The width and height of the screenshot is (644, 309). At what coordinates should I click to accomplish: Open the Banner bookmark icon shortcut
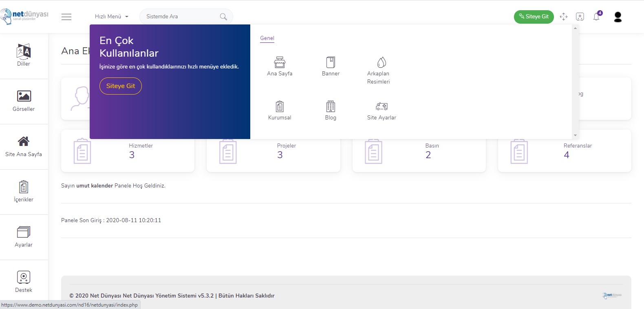click(x=331, y=62)
